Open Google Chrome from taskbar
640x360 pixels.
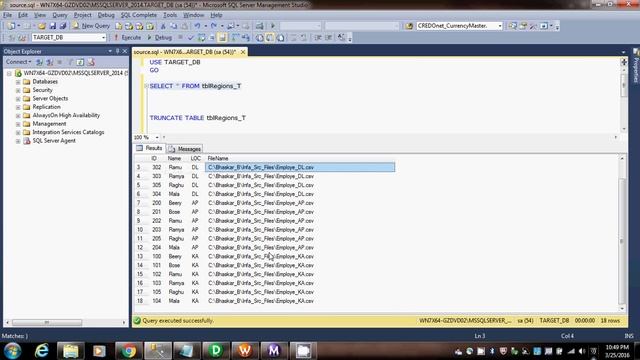click(129, 351)
